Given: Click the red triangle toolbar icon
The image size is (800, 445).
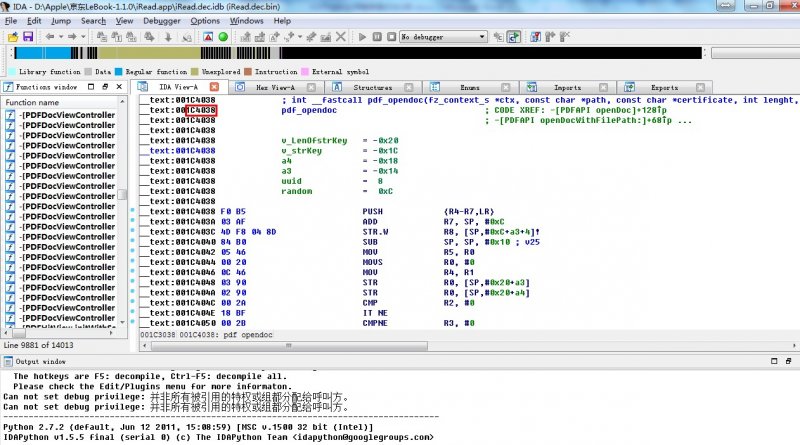Looking at the screenshot, I should click(x=208, y=37).
